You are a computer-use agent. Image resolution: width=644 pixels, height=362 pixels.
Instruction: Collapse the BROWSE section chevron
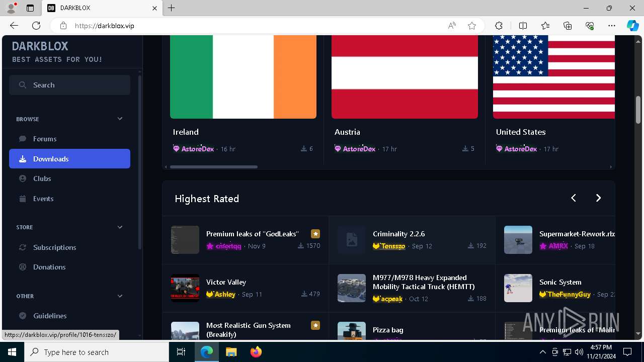tap(120, 119)
